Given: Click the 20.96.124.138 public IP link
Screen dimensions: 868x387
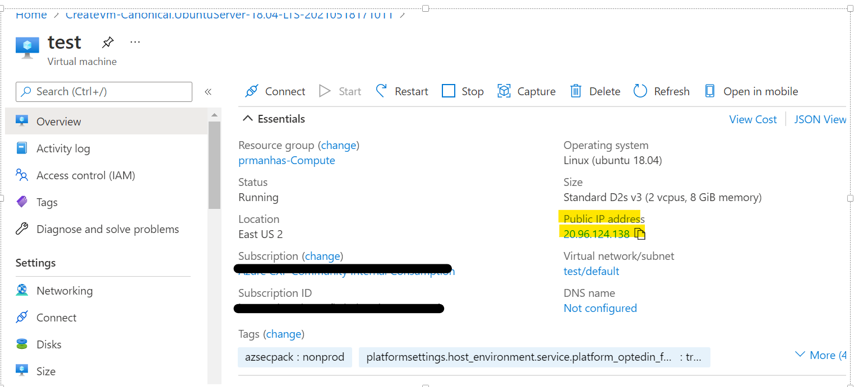Looking at the screenshot, I should tap(597, 234).
